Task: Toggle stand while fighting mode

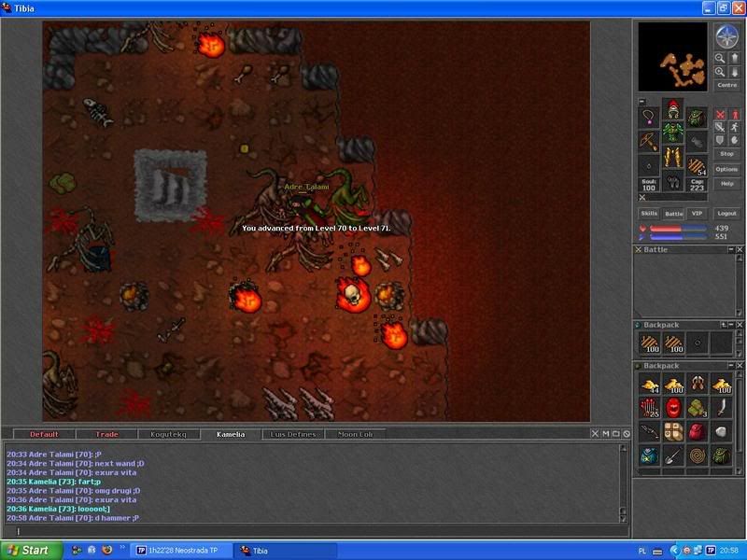Action: pos(735,115)
